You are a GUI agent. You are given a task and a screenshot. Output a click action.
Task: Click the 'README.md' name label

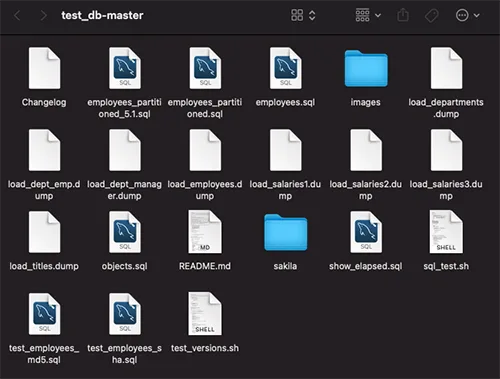[x=205, y=266]
